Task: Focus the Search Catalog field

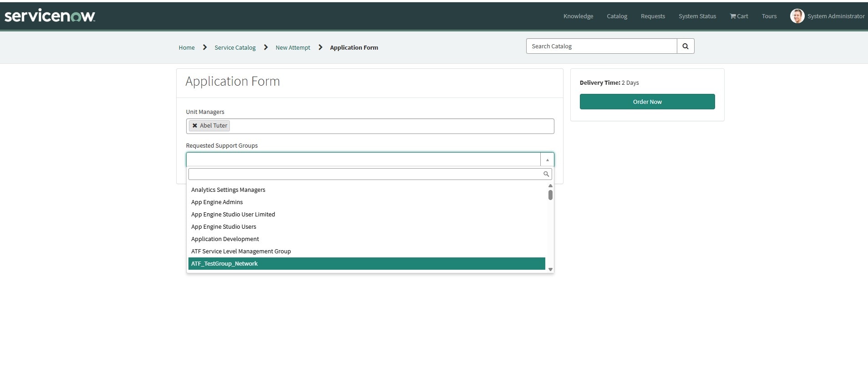Action: [x=601, y=46]
